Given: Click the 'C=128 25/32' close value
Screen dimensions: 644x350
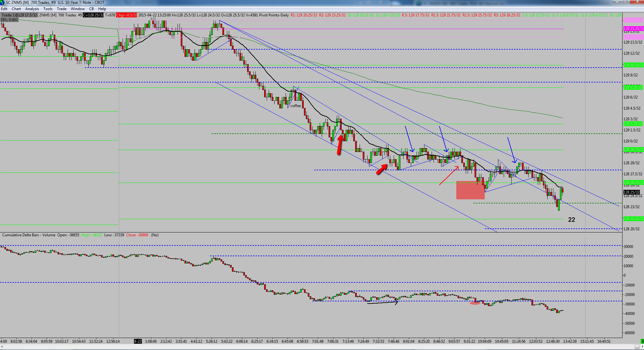Looking at the screenshot, I should 93,15.
